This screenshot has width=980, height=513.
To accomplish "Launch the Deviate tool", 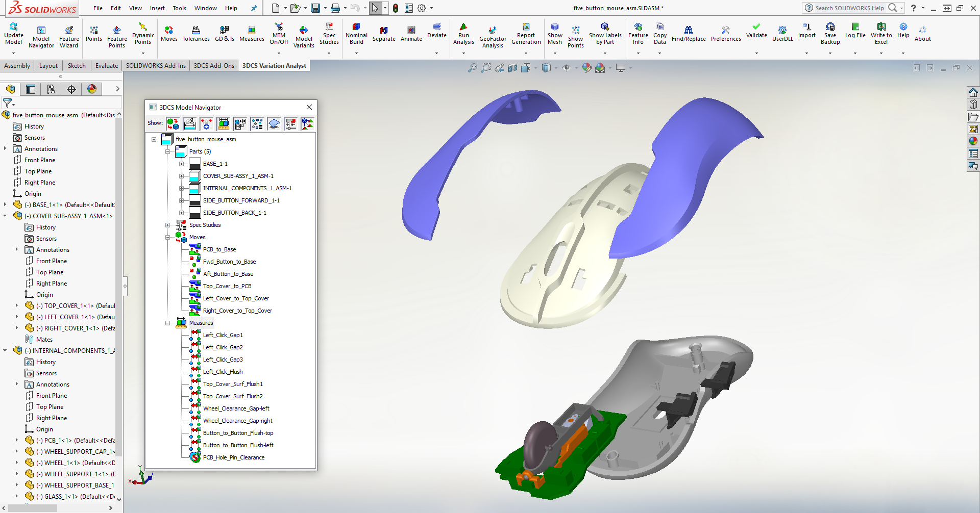I will coord(436,35).
